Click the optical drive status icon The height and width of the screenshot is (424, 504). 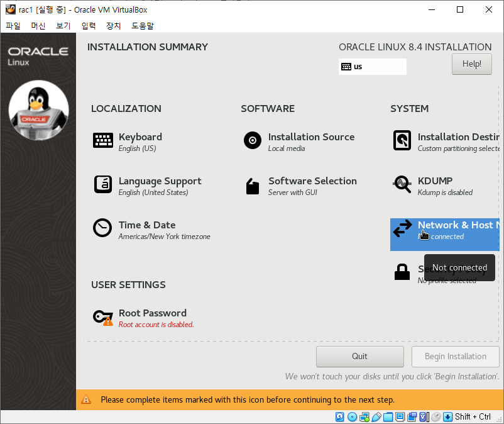[353, 417]
